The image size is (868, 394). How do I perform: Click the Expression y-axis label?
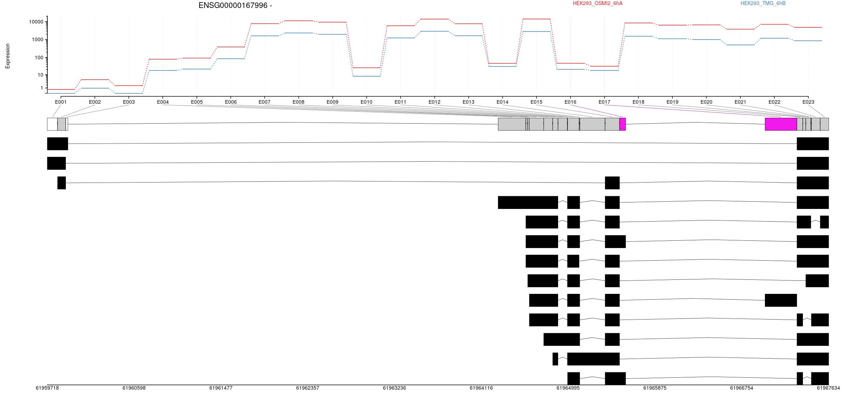[8, 56]
